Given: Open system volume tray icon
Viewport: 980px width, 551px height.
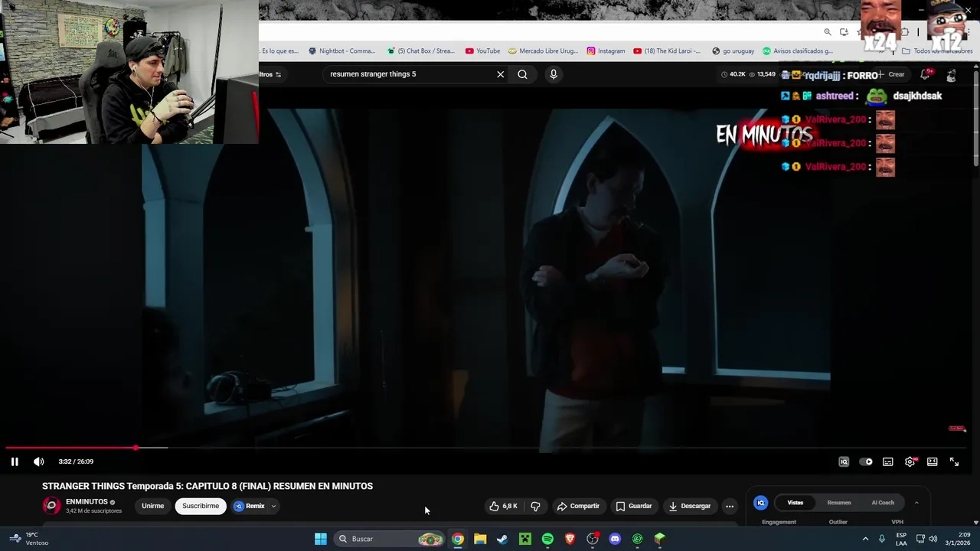Looking at the screenshot, I should (933, 539).
